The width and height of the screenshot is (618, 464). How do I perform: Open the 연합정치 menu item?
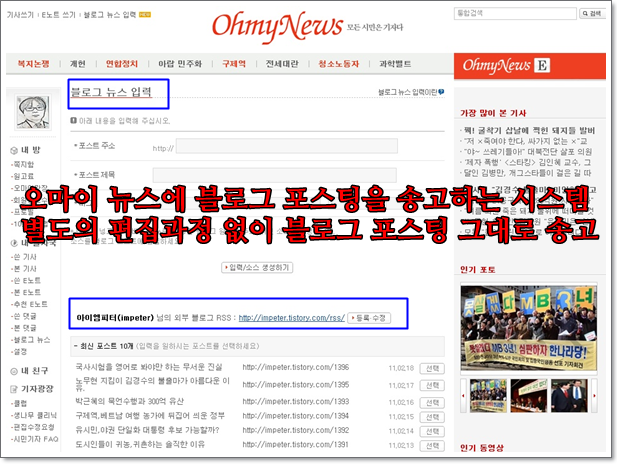pyautogui.click(x=122, y=64)
